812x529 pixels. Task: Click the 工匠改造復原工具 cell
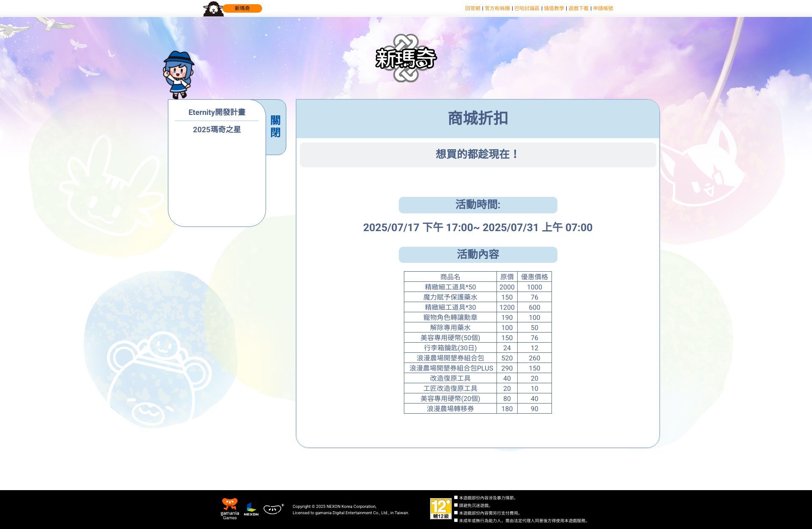[450, 388]
